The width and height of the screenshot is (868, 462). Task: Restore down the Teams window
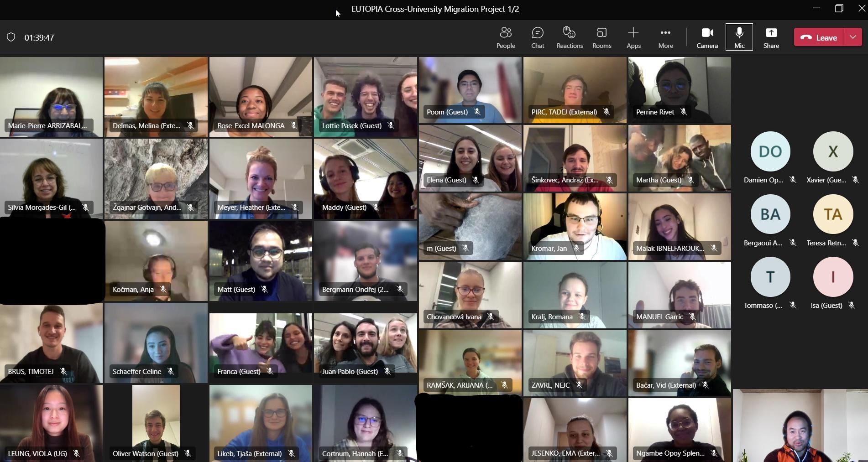(x=839, y=9)
